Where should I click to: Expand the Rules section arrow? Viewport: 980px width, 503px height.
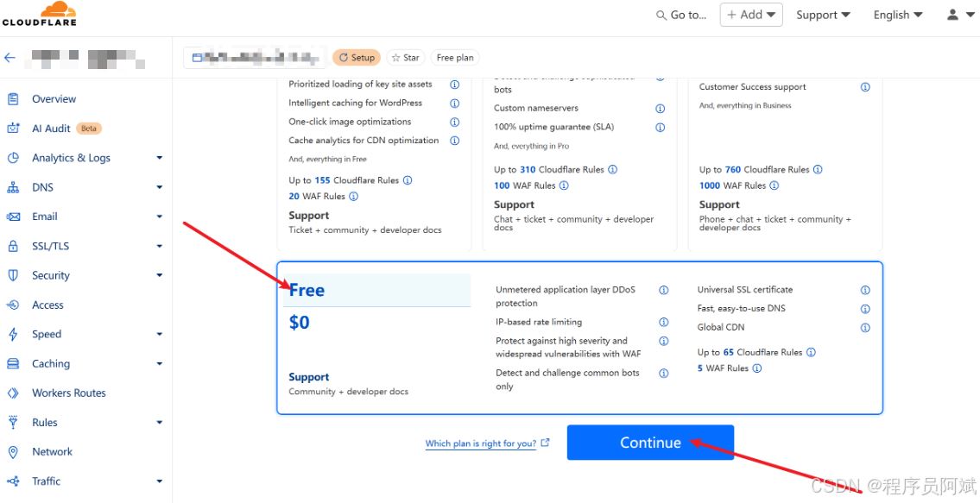160,422
